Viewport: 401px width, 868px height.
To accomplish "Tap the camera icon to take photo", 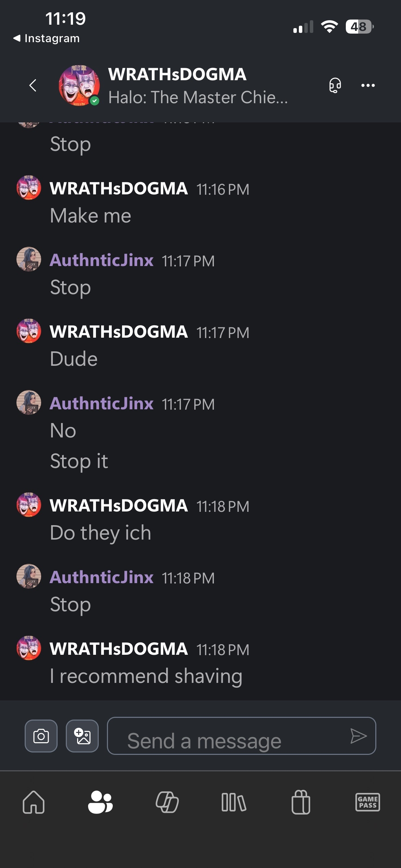I will click(41, 736).
